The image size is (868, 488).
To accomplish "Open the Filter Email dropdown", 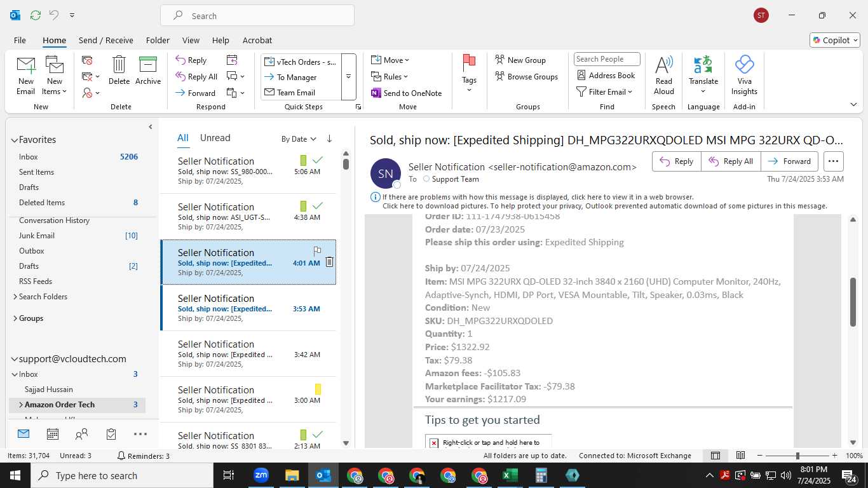I will point(604,91).
